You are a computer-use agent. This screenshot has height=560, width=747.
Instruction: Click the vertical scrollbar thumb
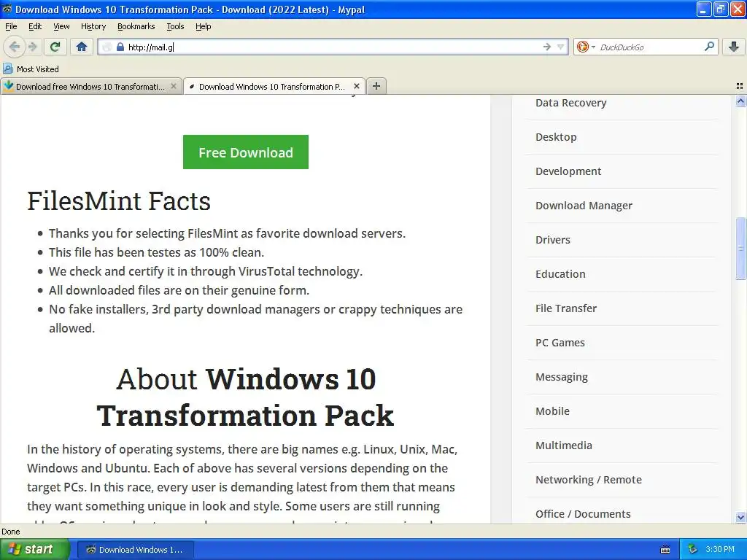pos(740,248)
